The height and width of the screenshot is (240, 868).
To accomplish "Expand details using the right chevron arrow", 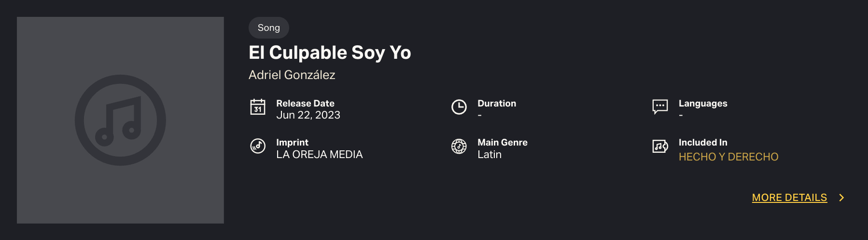I will coord(841,198).
